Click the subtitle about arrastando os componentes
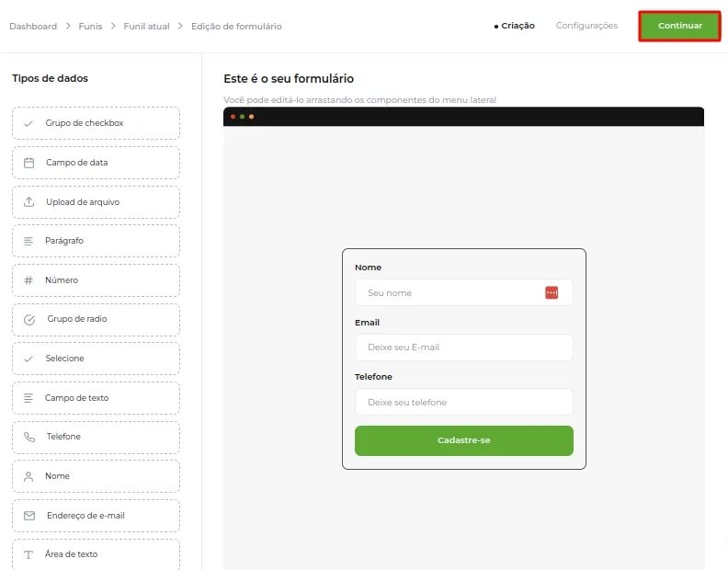 tap(359, 100)
